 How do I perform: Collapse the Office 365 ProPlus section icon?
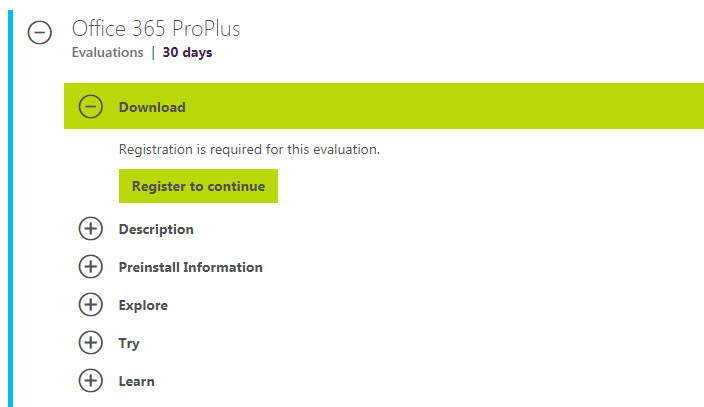point(39,33)
